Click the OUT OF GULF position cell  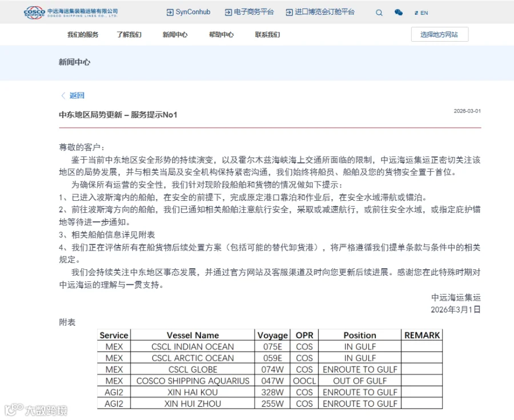click(x=360, y=381)
